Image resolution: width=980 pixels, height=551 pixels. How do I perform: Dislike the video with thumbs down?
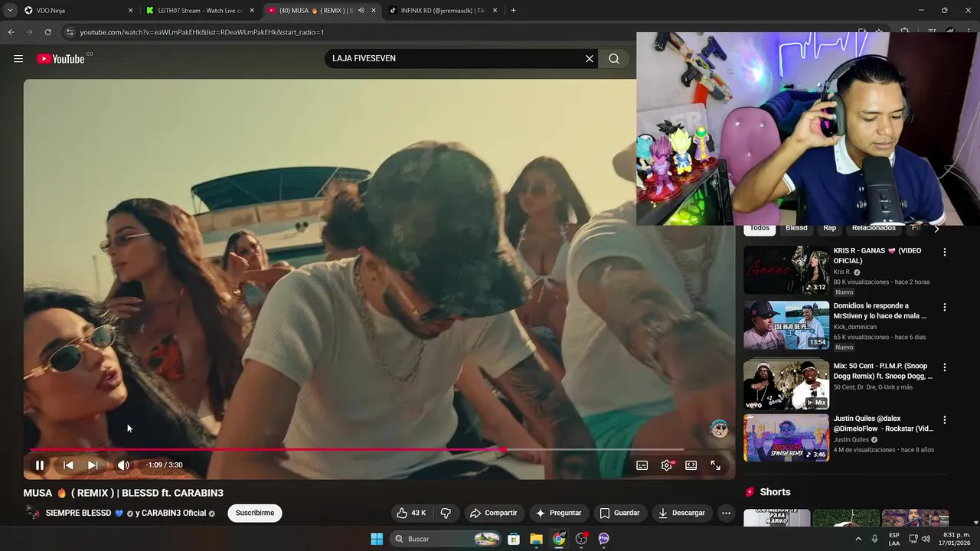(x=446, y=513)
